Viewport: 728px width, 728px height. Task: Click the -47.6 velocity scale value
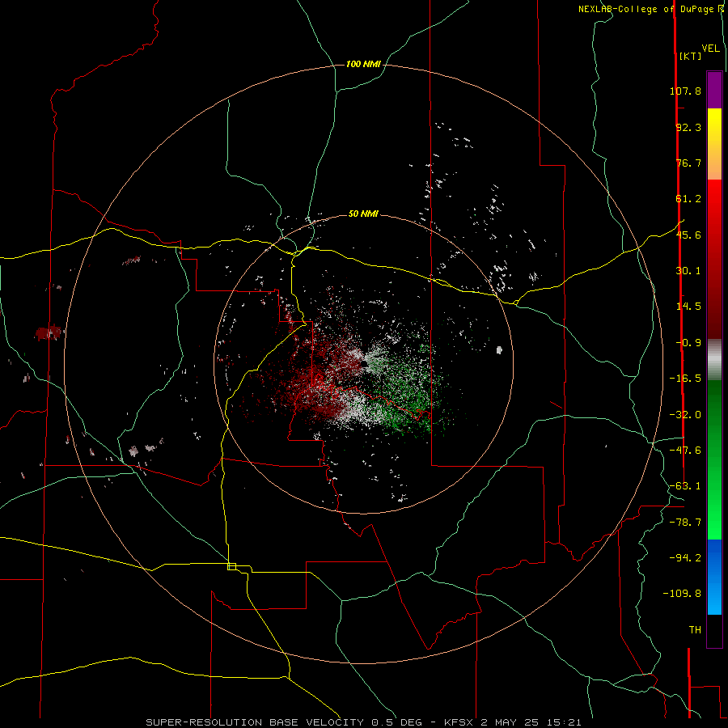685,451
